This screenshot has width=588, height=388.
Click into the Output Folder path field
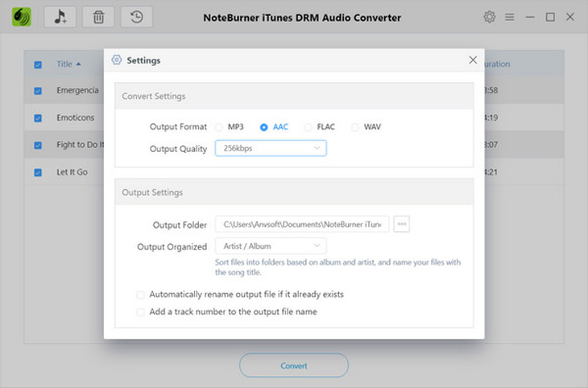pyautogui.click(x=302, y=224)
